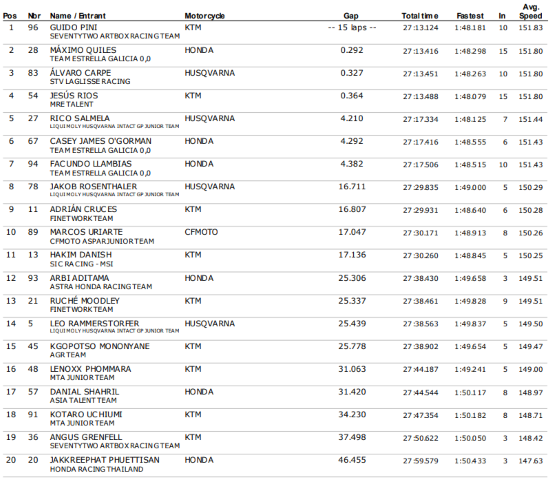Click entrant HONDA RACING THAILAND
553x480 pixels.
pyautogui.click(x=97, y=469)
